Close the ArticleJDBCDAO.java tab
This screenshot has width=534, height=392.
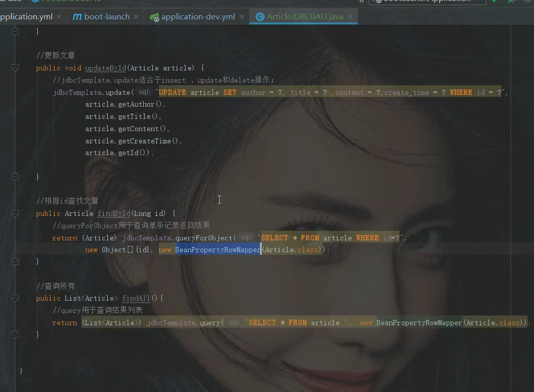tap(350, 17)
